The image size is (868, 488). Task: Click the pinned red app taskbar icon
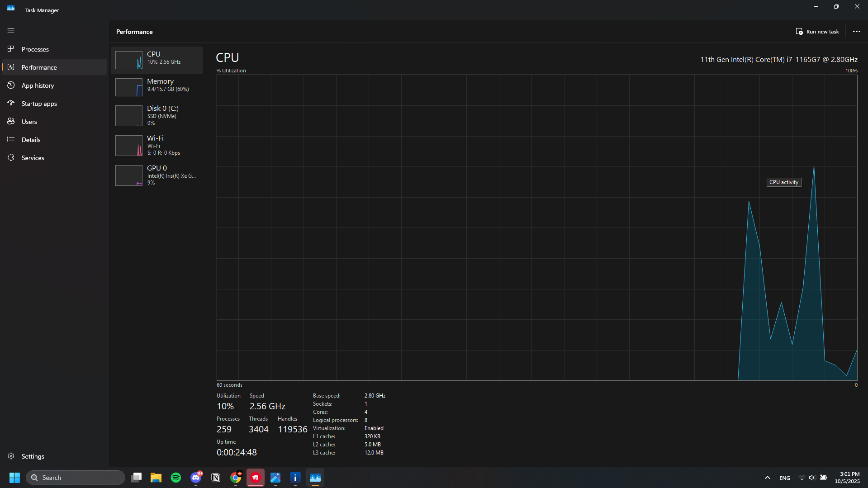(x=256, y=478)
